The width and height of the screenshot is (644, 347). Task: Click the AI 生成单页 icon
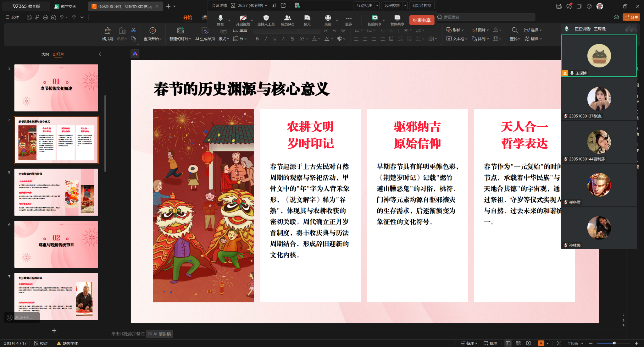click(x=205, y=31)
